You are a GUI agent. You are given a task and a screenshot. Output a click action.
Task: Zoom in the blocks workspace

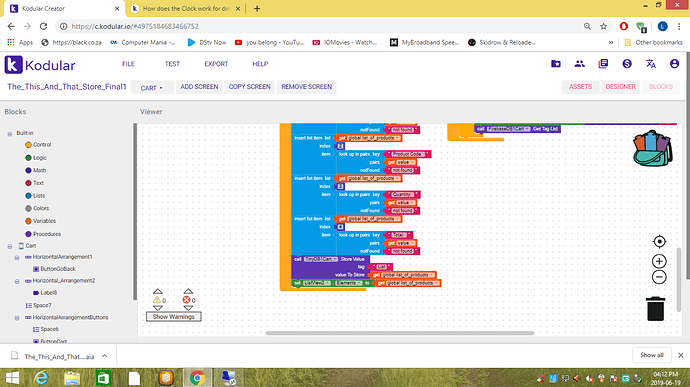659,261
